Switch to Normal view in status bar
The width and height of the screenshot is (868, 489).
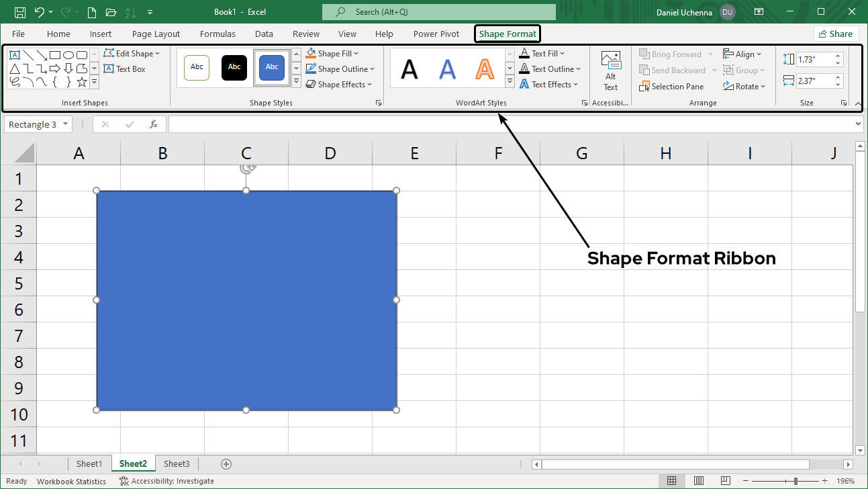point(672,480)
